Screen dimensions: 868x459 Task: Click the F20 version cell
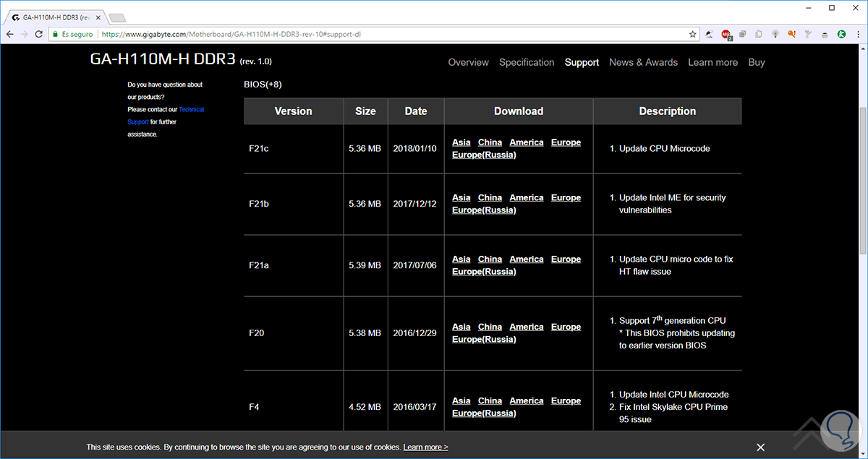(294, 333)
